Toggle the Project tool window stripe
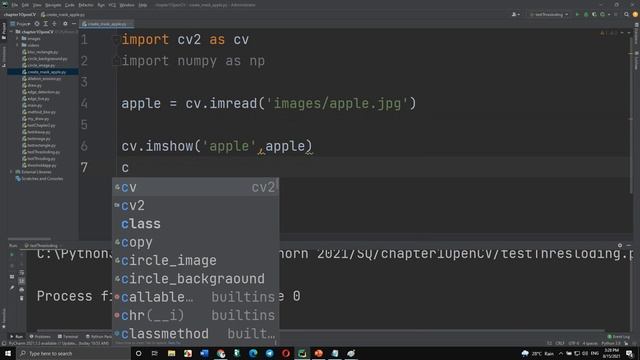This screenshot has height=360, width=640. (4, 31)
